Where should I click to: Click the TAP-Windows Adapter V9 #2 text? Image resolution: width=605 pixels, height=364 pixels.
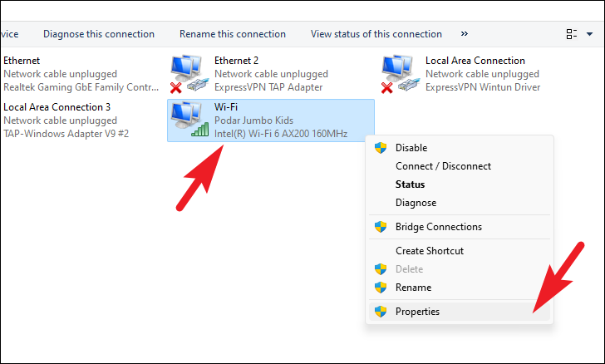[x=66, y=134]
